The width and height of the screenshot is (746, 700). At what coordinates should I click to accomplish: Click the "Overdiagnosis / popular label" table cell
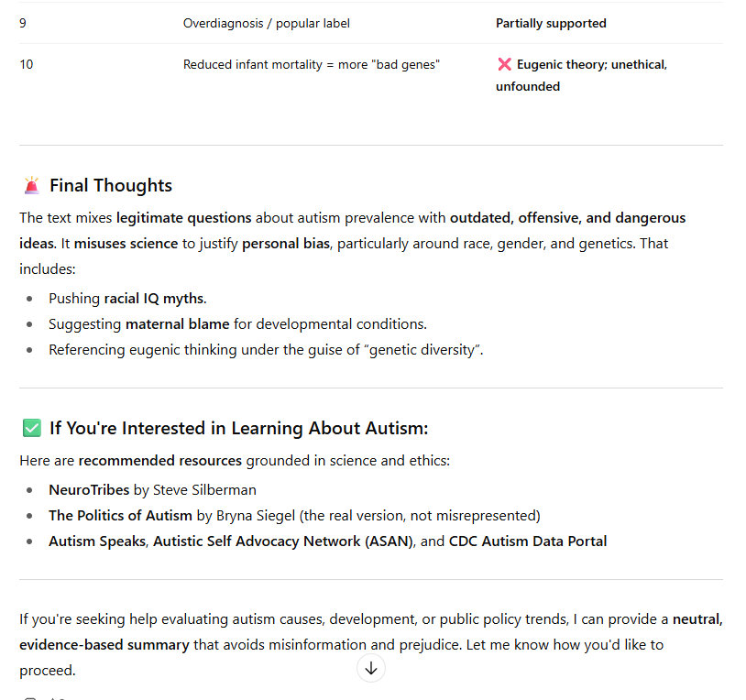[x=266, y=23]
